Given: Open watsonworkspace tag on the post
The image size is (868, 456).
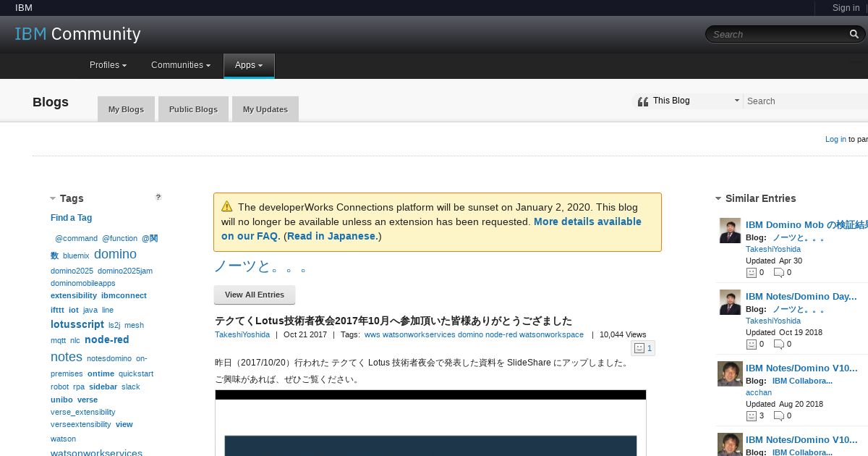Looking at the screenshot, I should pyautogui.click(x=551, y=334).
